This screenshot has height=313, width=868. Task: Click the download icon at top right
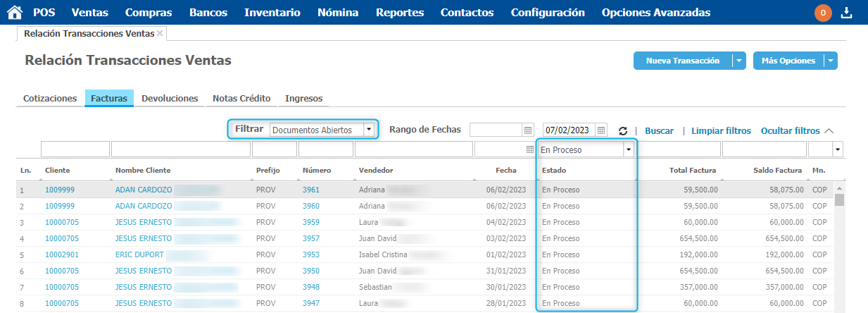coord(847,13)
